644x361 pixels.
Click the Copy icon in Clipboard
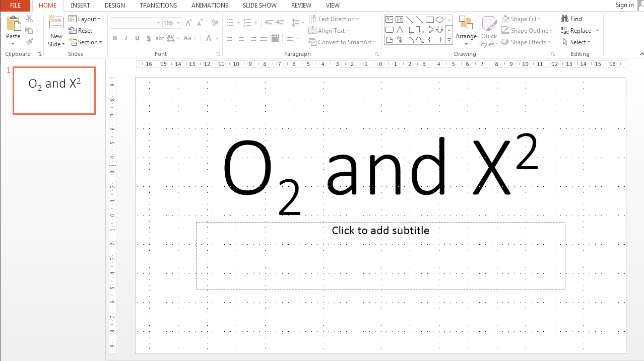[x=29, y=31]
